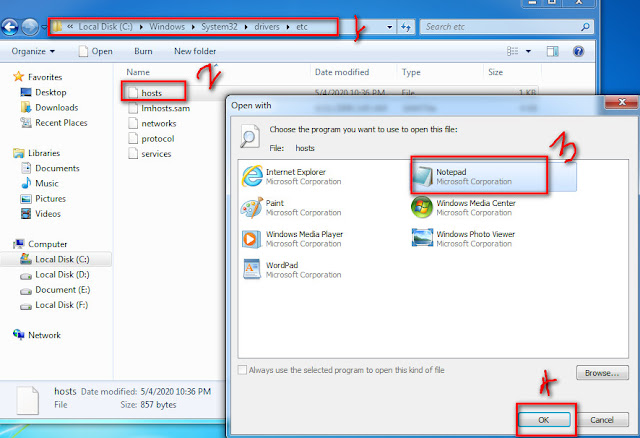Screen dimensions: 640x438
Task: Click the Music library note icon
Action: [26, 183]
